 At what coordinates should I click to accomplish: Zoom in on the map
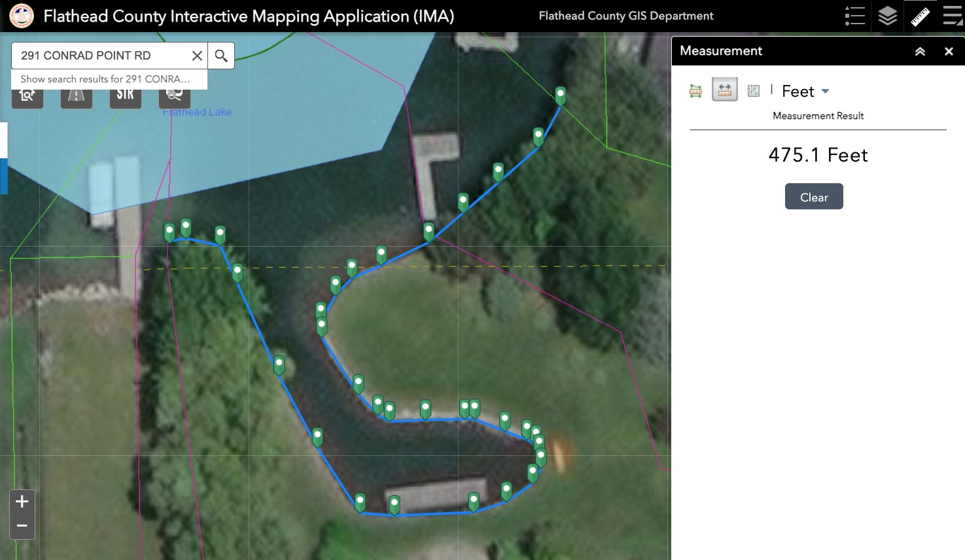[x=22, y=502]
